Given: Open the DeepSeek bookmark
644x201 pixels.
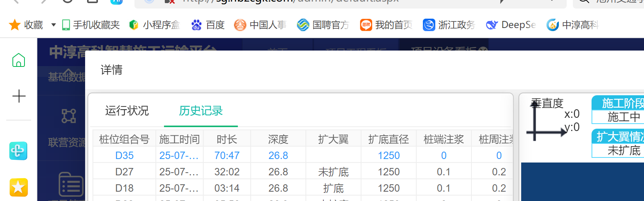Looking at the screenshot, I should click(511, 25).
